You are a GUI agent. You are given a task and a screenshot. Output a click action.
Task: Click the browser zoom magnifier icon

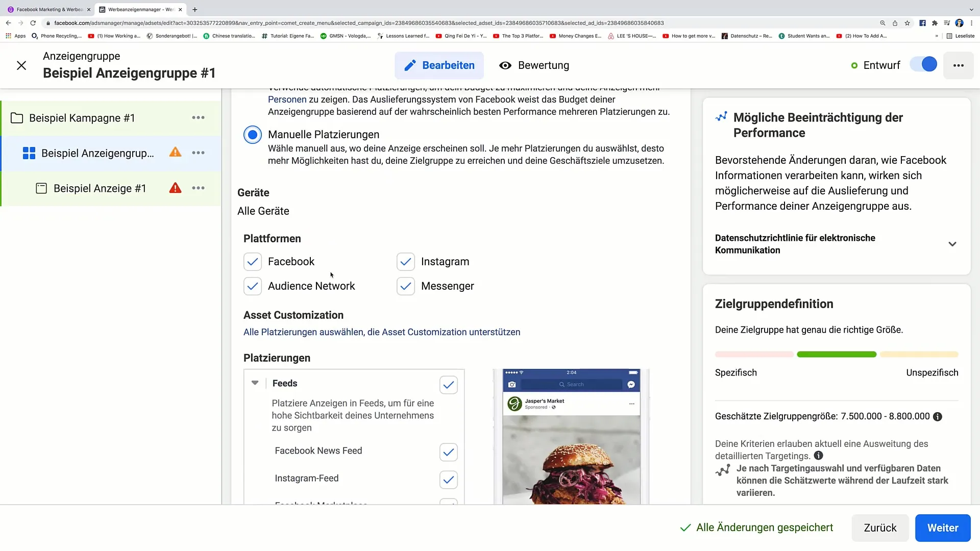pos(883,23)
